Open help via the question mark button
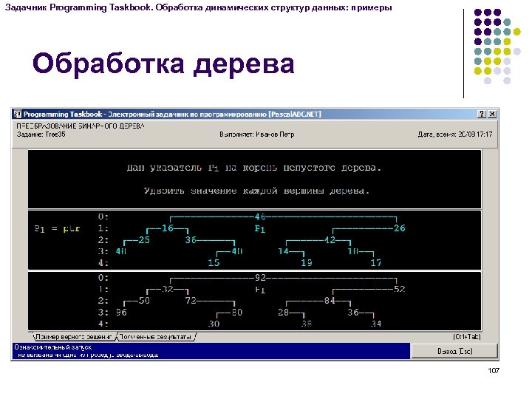 click(482, 114)
